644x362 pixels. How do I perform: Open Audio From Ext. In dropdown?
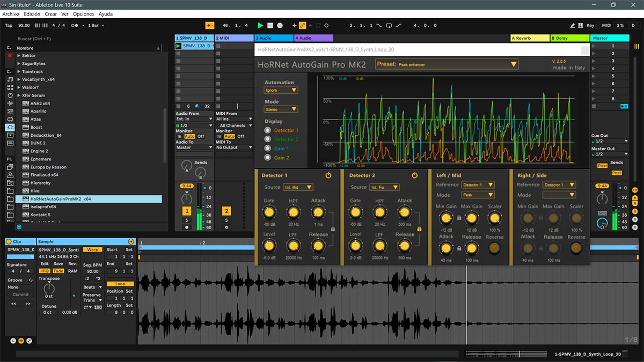[x=195, y=119]
